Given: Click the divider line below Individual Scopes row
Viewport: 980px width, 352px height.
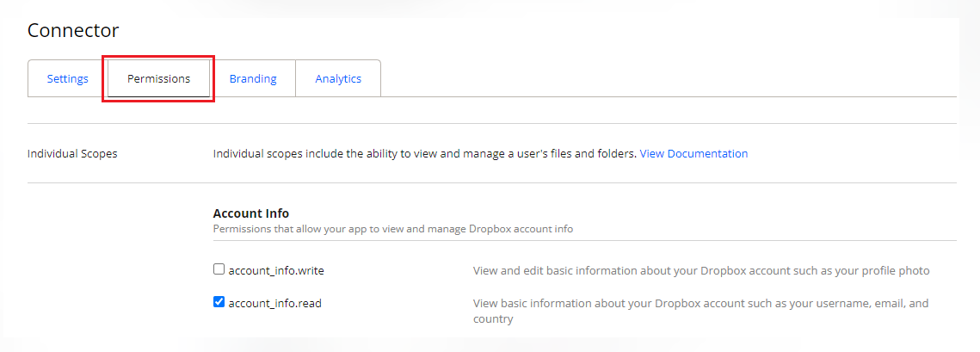Looking at the screenshot, I should [x=491, y=182].
